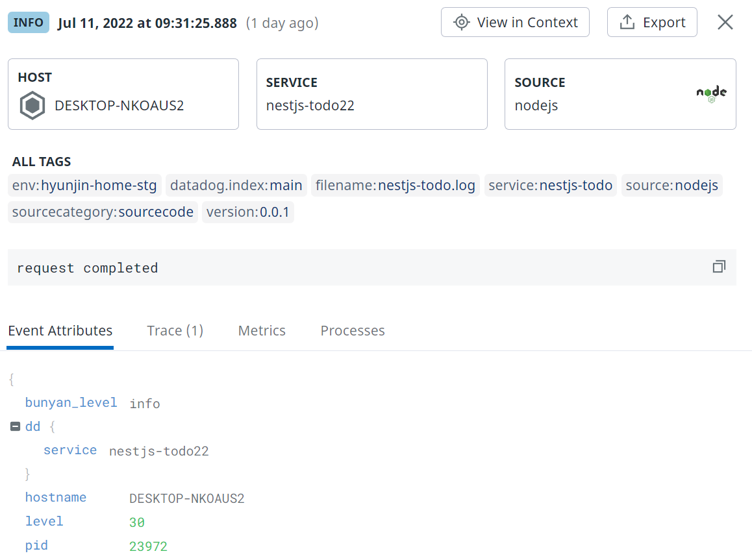This screenshot has width=752, height=560.
Task: Close the log detail panel
Action: tap(725, 22)
